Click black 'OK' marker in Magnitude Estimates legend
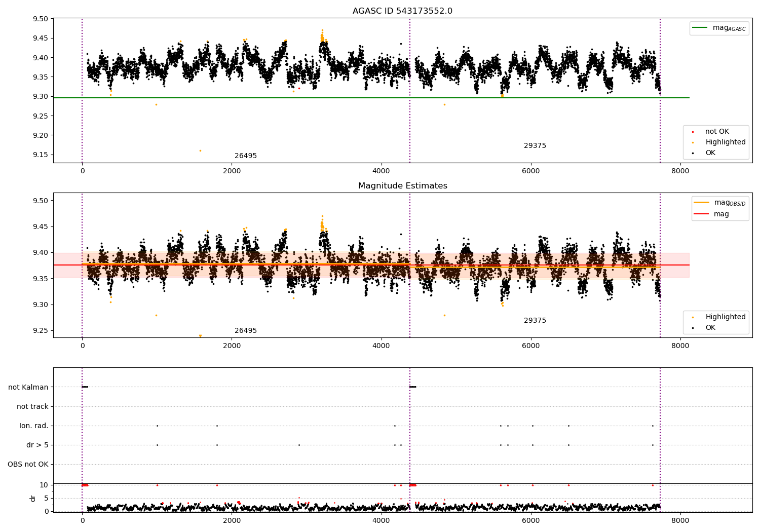The width and height of the screenshot is (760, 532). (x=693, y=328)
